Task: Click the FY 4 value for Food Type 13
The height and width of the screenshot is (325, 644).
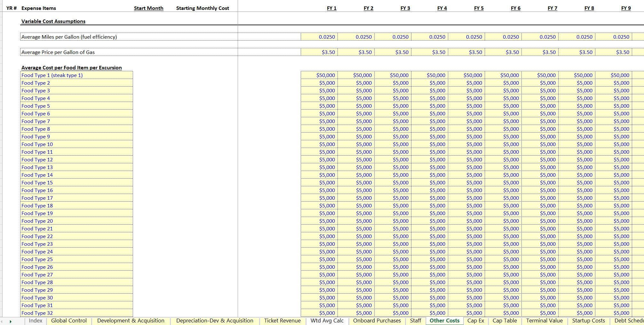Action: 430,167
